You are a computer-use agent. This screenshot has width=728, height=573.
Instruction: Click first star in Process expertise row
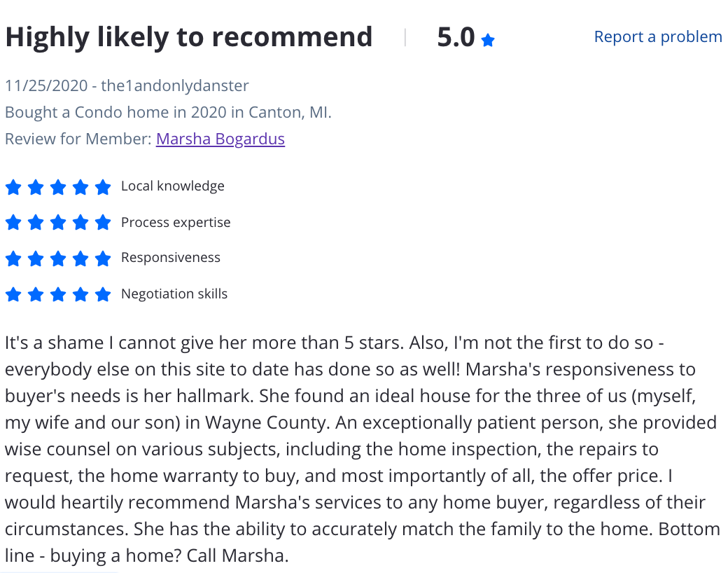(x=13, y=223)
